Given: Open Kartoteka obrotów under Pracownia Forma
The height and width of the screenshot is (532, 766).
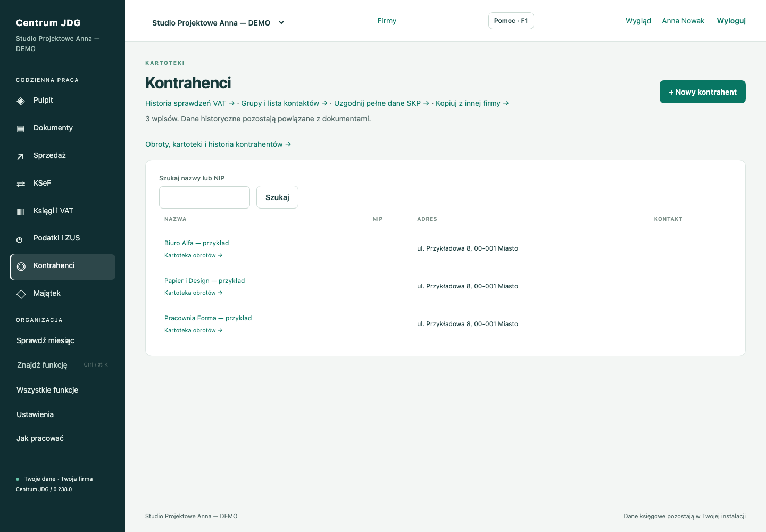Looking at the screenshot, I should tap(193, 330).
